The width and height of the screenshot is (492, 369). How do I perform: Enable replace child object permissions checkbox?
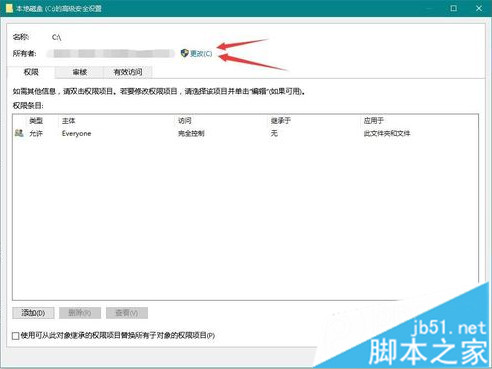point(15,336)
